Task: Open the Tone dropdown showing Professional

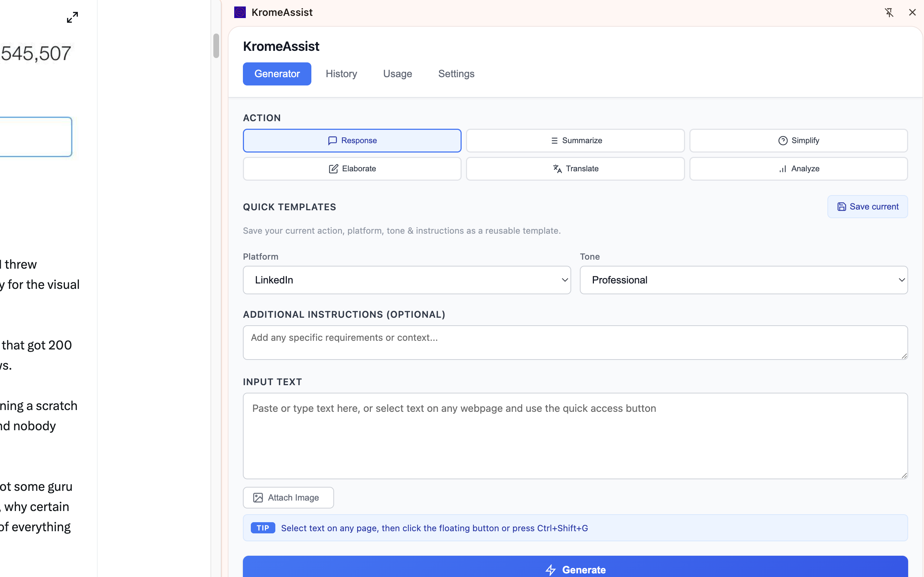Action: [x=743, y=280]
